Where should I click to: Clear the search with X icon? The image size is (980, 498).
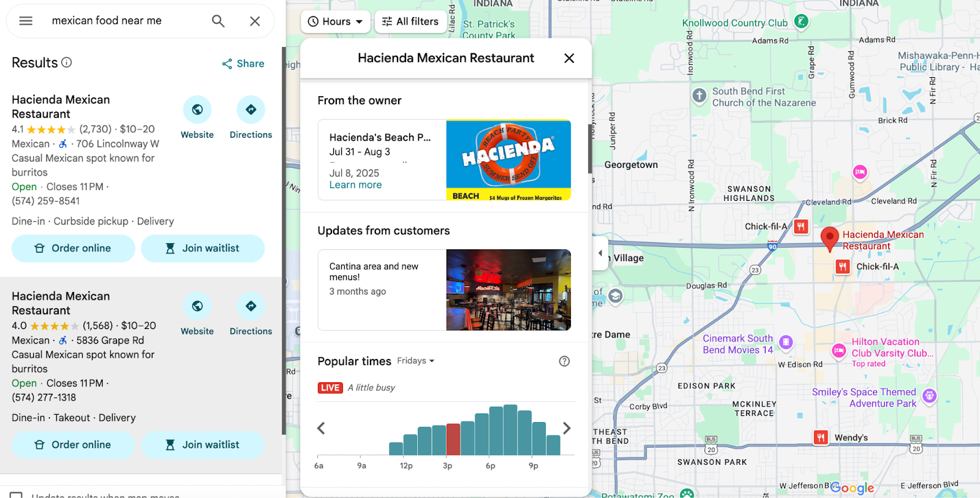pyautogui.click(x=255, y=21)
